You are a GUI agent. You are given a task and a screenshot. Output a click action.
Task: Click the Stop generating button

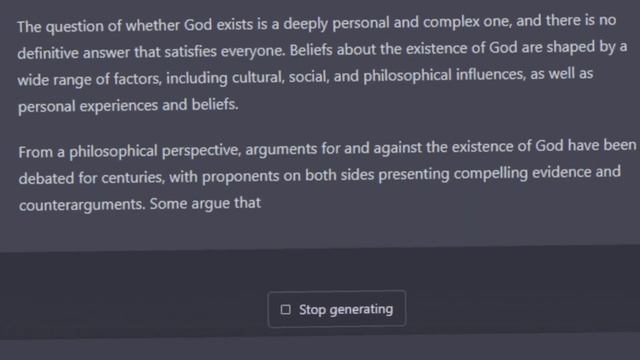(337, 309)
